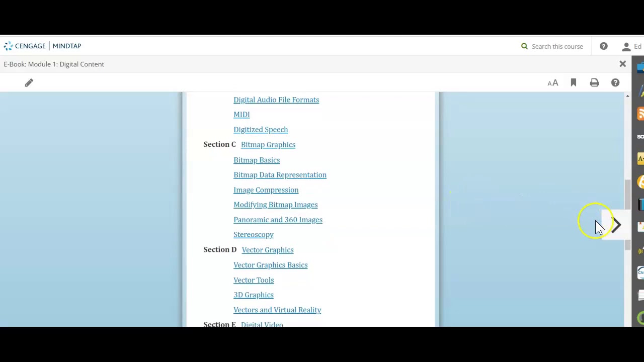Screen dimensions: 644x362
Task: Open Section C Bitmap Graphics link
Action: 268,145
